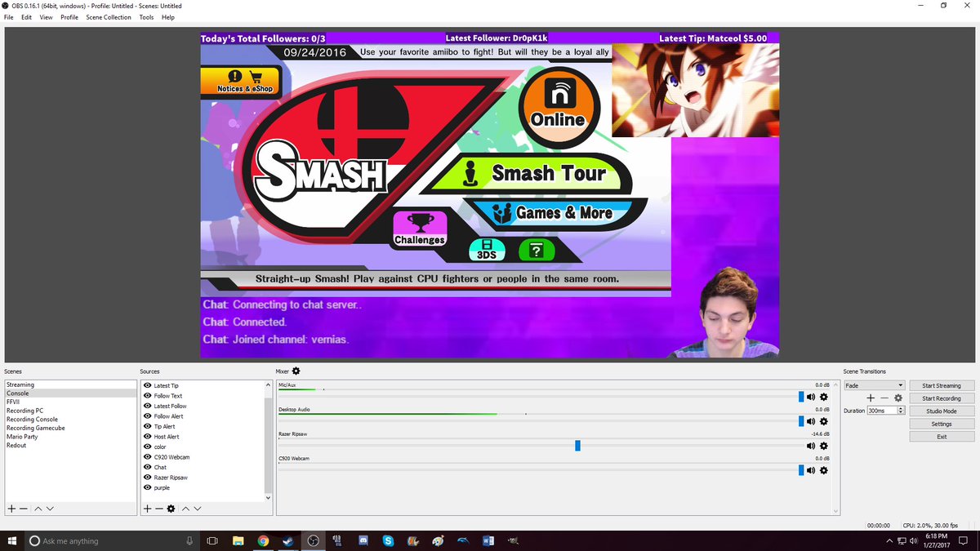
Task: Open Razer Ripsaw audio settings gear
Action: coord(823,446)
